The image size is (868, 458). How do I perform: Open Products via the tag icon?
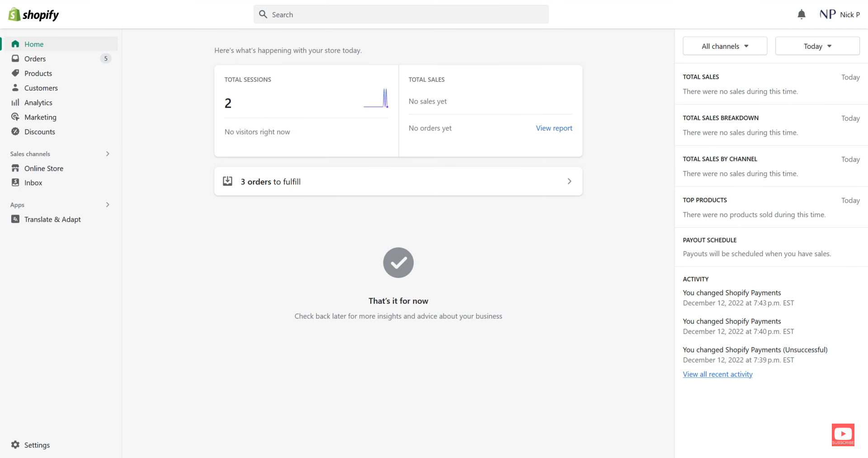coord(15,73)
